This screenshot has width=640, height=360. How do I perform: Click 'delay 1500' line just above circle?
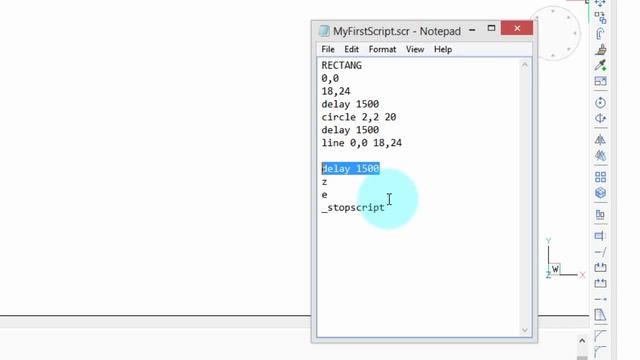click(350, 104)
